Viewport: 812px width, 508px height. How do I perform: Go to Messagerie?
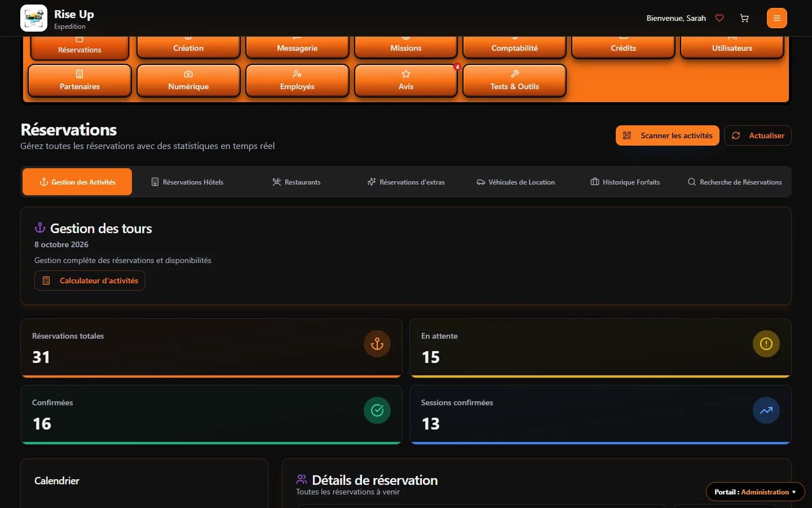point(297,47)
